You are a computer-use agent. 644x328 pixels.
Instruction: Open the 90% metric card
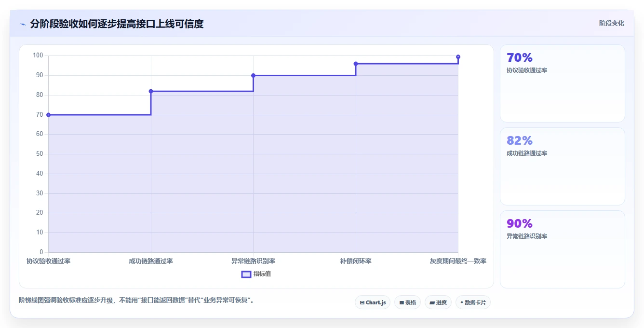[563, 249]
